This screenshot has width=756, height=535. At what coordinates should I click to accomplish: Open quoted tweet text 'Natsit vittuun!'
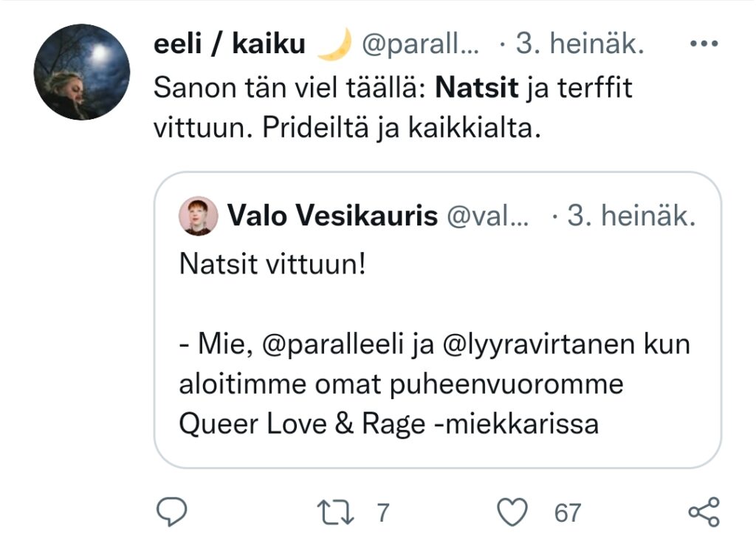click(272, 264)
